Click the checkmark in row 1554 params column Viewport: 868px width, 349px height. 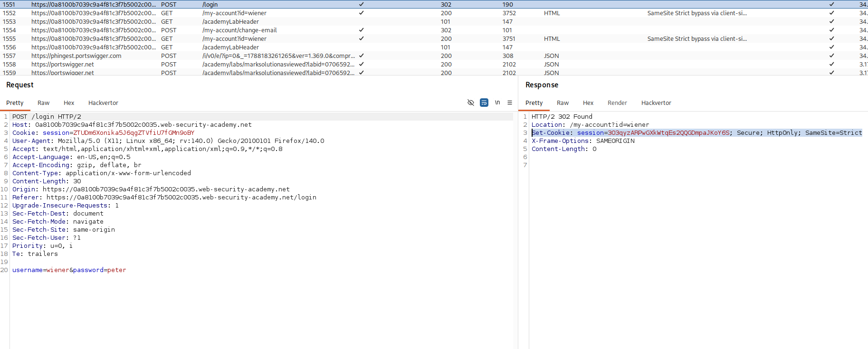pos(362,30)
